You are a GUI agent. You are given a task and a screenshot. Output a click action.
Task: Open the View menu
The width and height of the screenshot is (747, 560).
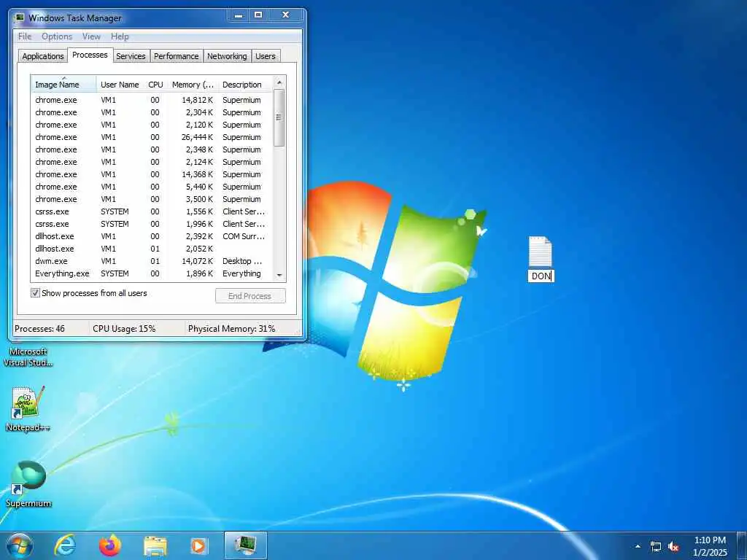(91, 36)
